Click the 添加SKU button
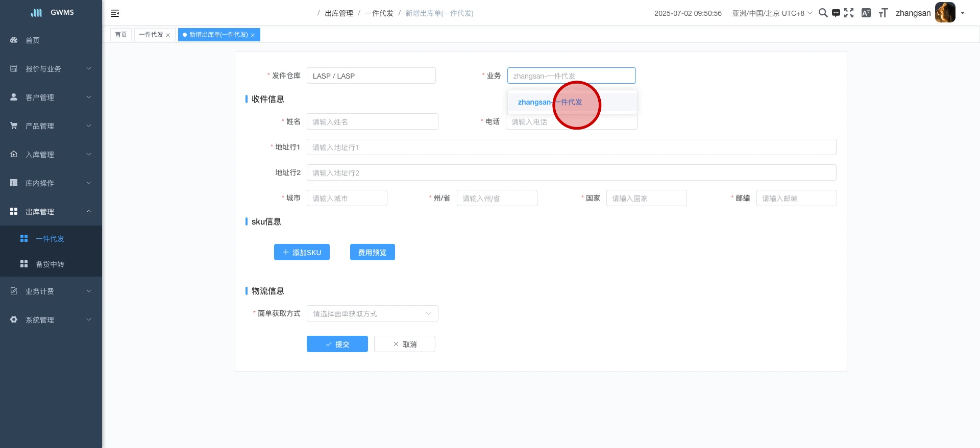 [x=302, y=252]
